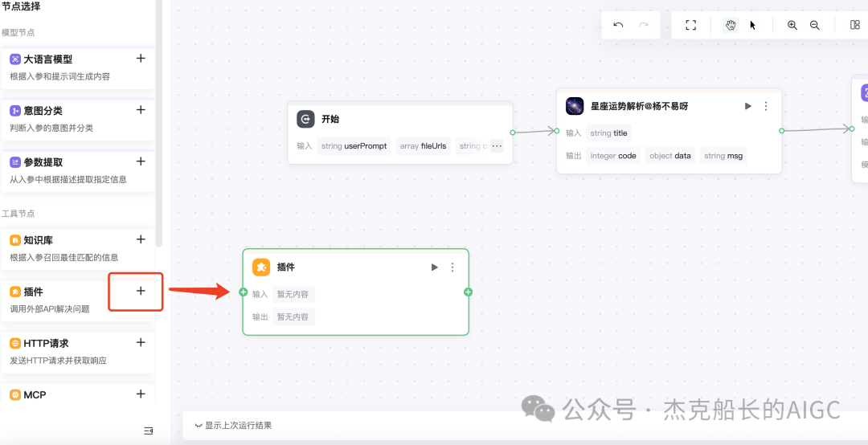Add an 意图分类 node using its plus button

141,109
